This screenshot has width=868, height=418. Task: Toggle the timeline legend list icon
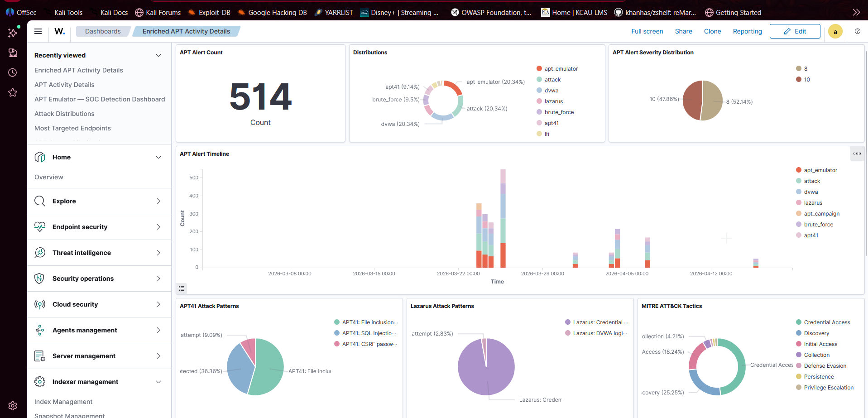click(182, 288)
